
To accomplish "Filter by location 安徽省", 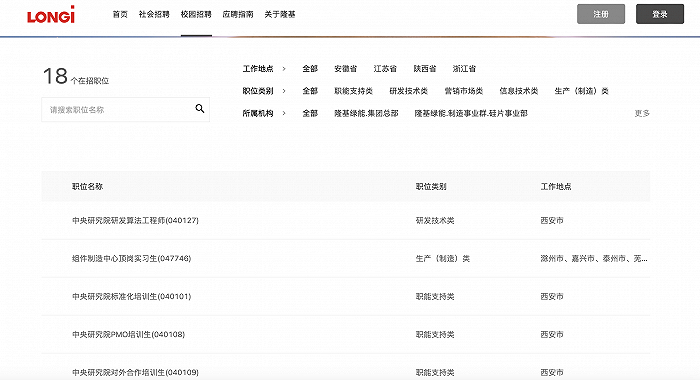I will (x=346, y=69).
